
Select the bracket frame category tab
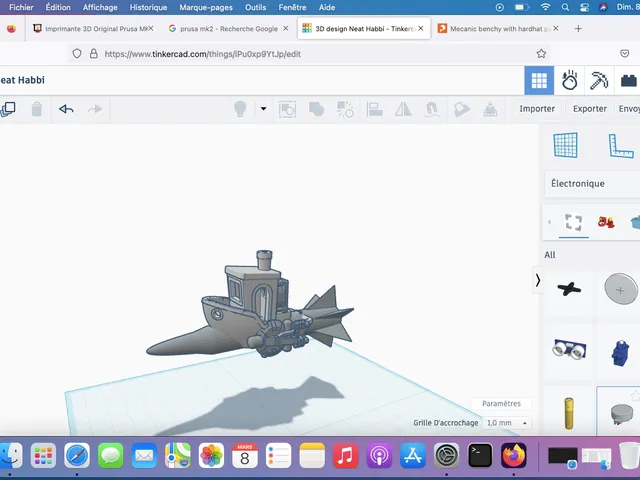click(x=573, y=222)
